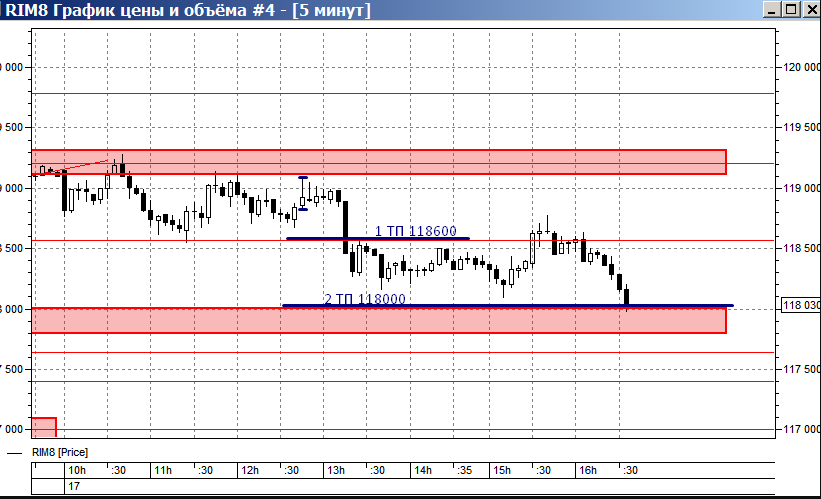
Task: Click the small blue marker above the 12:45 candle
Action: tap(303, 178)
